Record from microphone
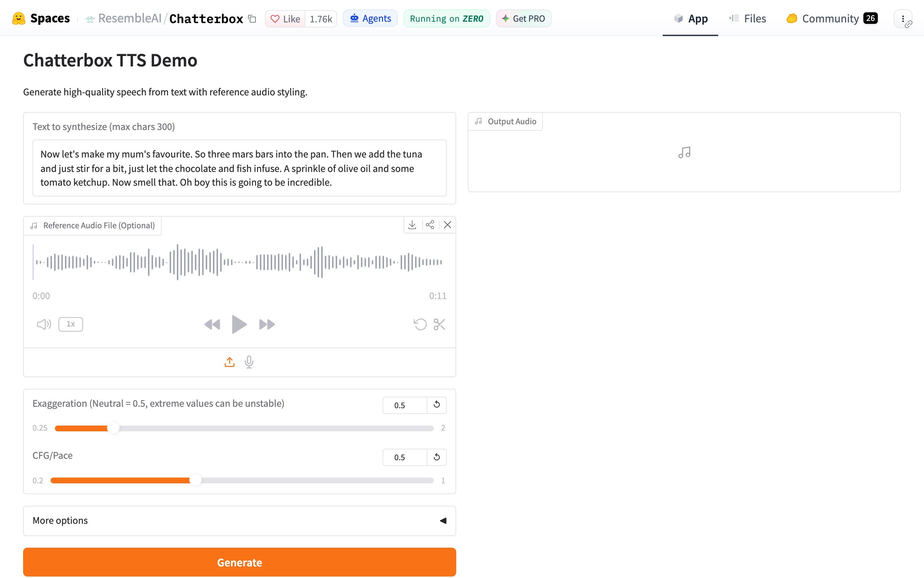Image resolution: width=924 pixels, height=578 pixels. click(249, 362)
